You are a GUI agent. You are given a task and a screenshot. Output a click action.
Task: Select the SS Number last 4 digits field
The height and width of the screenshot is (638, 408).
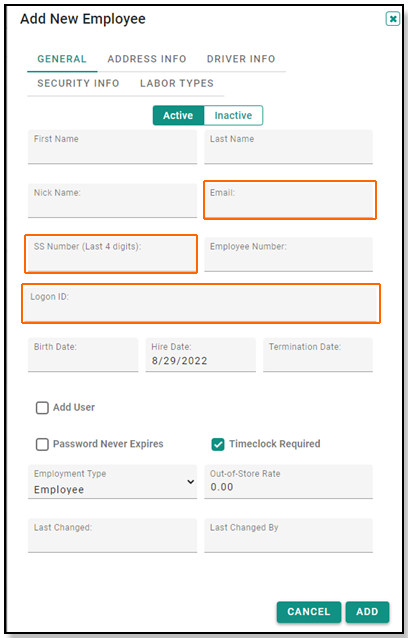[x=112, y=254]
